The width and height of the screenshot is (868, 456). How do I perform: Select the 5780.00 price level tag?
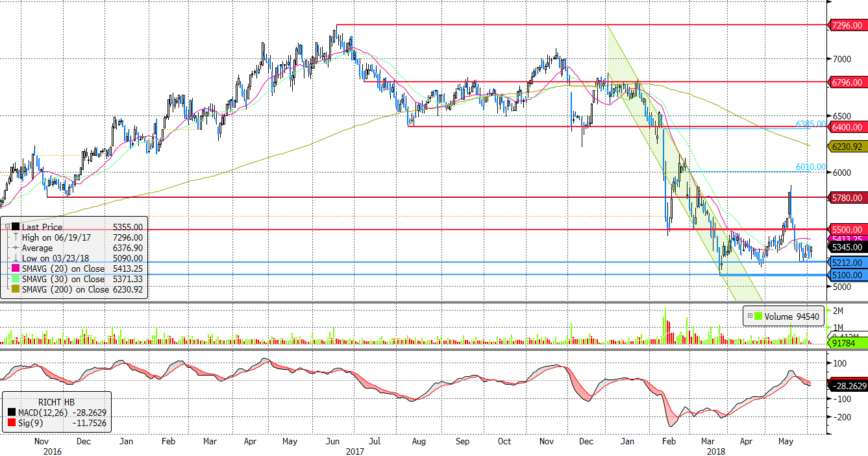847,198
